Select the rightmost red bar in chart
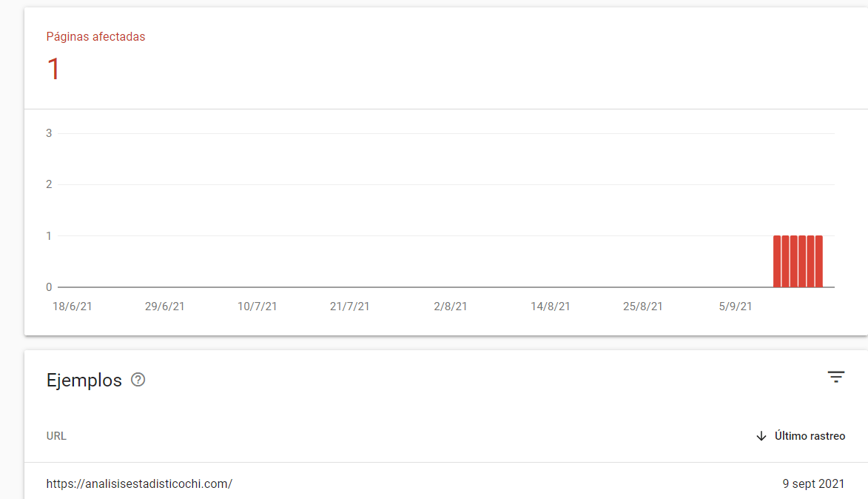This screenshot has width=868, height=499. (818, 261)
